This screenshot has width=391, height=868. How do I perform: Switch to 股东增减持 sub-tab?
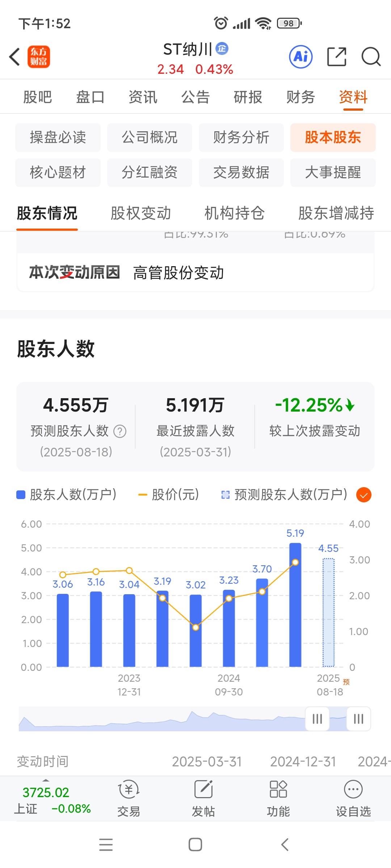tap(336, 213)
